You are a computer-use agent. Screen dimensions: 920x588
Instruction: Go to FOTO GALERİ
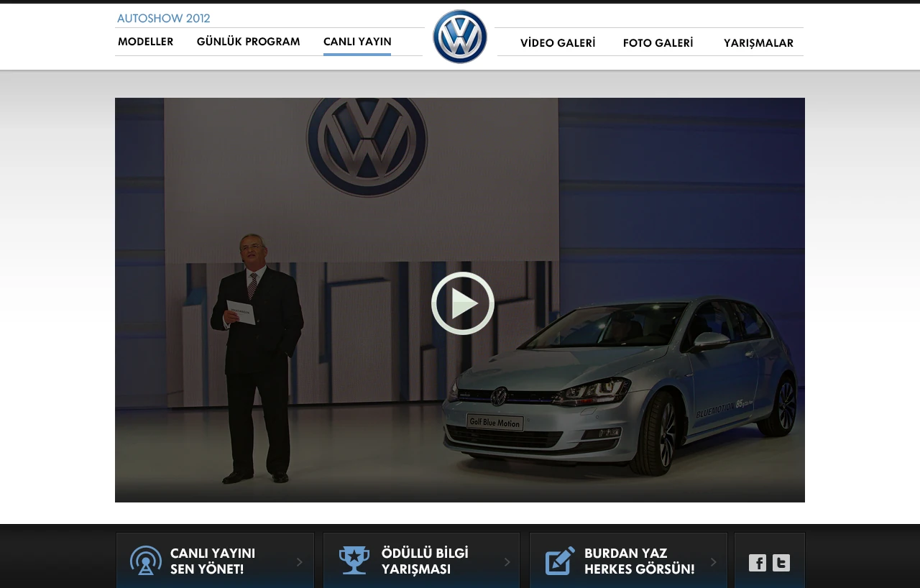(658, 43)
